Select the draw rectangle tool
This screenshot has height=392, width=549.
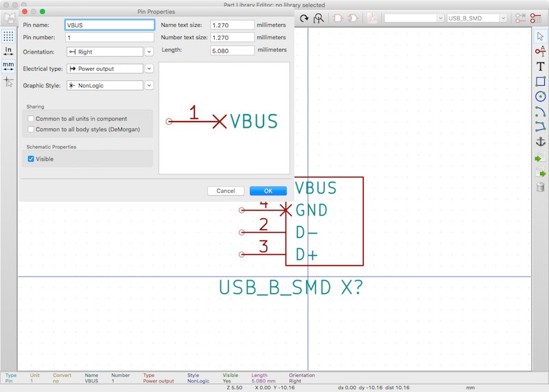[x=540, y=81]
